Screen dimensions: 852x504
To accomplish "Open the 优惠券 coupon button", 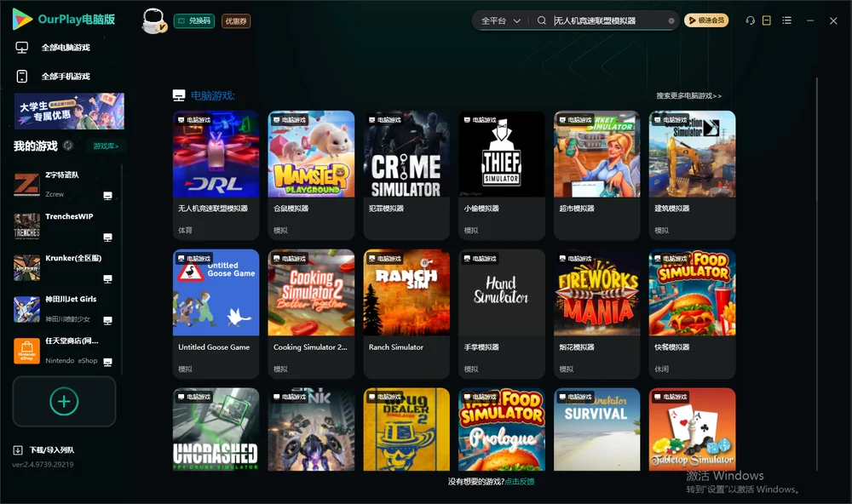I will click(236, 20).
